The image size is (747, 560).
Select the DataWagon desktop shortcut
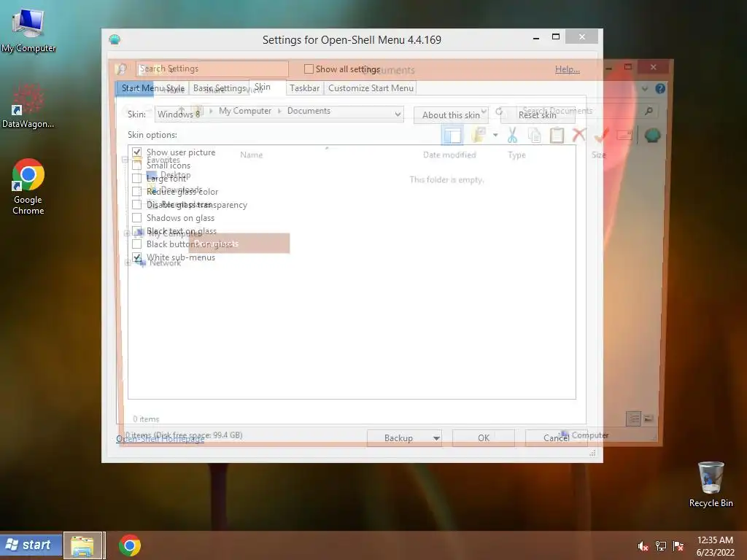coord(28,106)
